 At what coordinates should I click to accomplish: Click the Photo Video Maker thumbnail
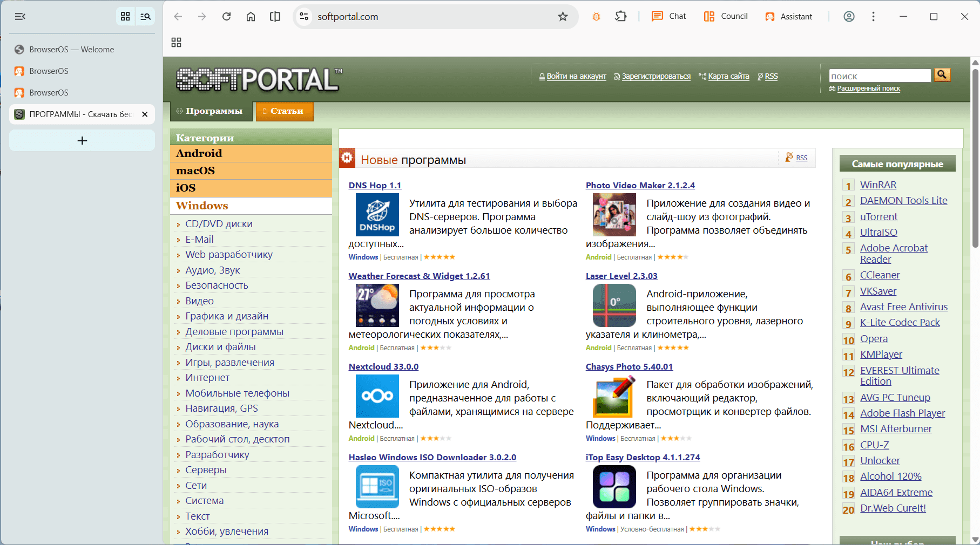[x=614, y=215]
